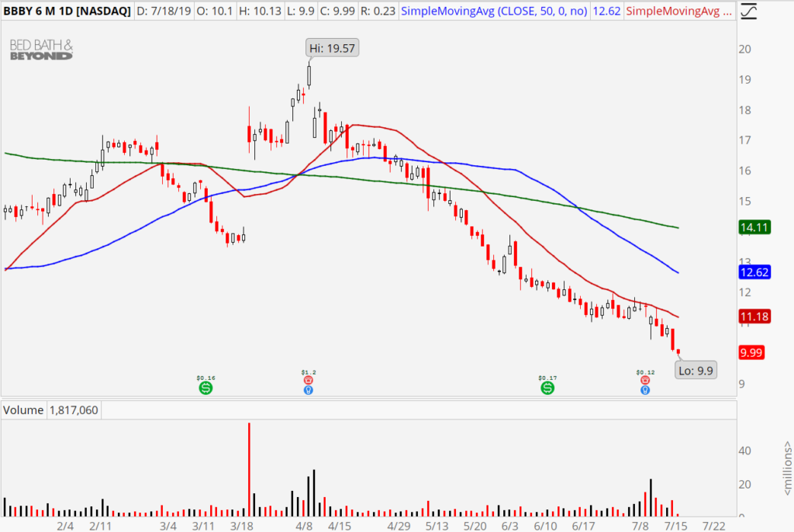Click the green 14.11 moving average price tag
Image resolution: width=794 pixels, height=532 pixels.
pyautogui.click(x=754, y=228)
